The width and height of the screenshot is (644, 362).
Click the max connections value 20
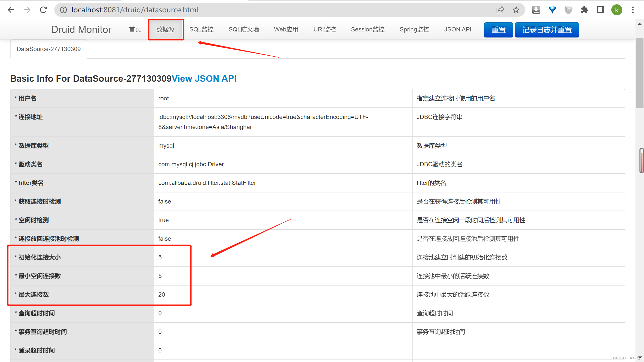pos(162,295)
